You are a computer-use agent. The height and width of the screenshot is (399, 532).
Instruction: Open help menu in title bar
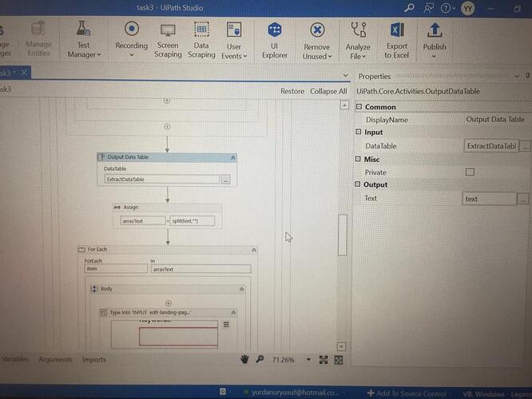point(447,8)
